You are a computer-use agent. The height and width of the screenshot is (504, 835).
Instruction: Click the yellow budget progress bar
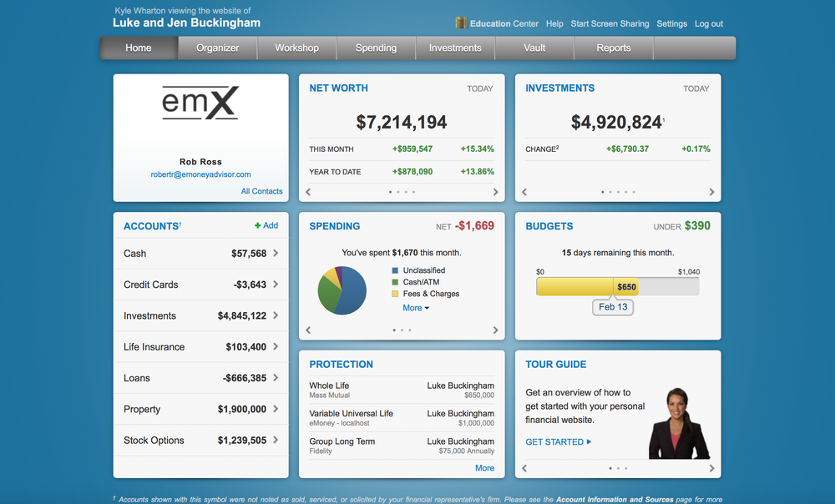coord(576,286)
